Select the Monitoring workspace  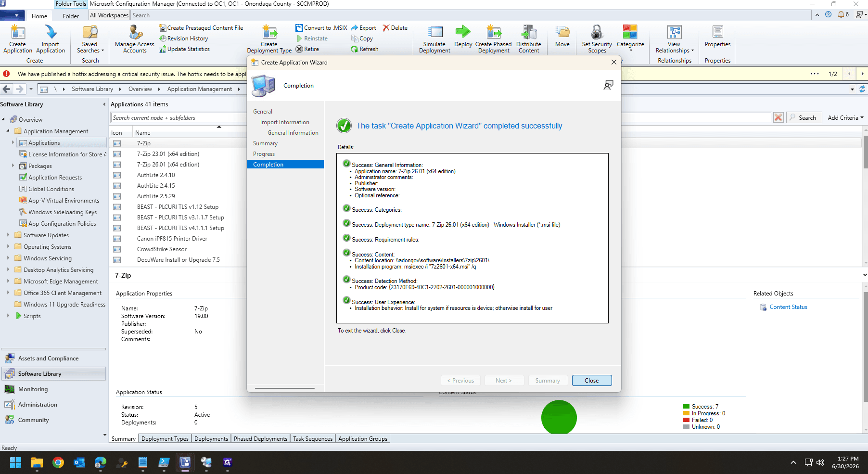click(53, 389)
